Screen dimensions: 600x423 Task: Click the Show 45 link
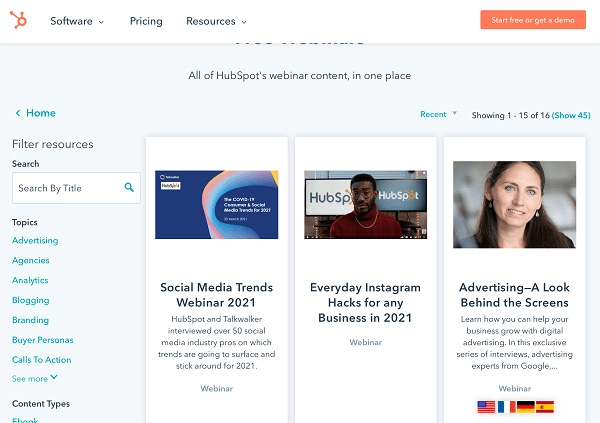[x=571, y=115]
